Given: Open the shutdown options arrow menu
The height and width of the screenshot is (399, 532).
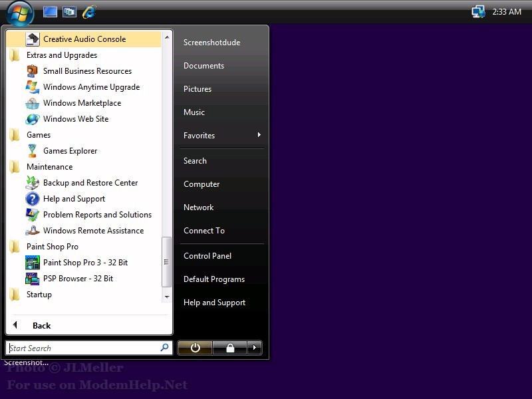Looking at the screenshot, I should (255, 348).
